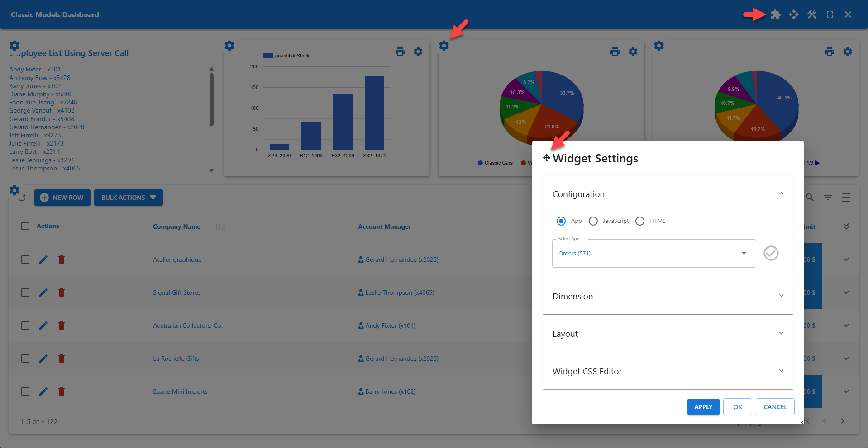Click the gear icon on Employee List widget

tap(14, 46)
